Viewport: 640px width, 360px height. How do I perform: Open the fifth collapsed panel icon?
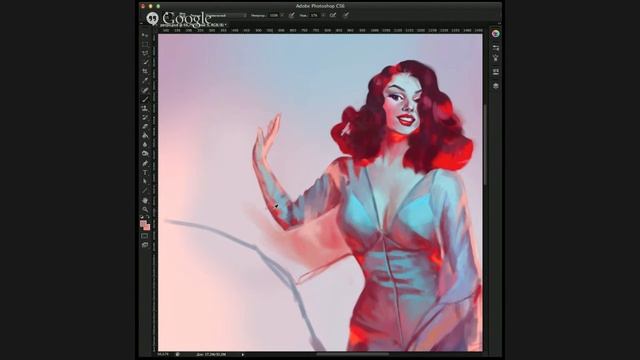[x=496, y=86]
